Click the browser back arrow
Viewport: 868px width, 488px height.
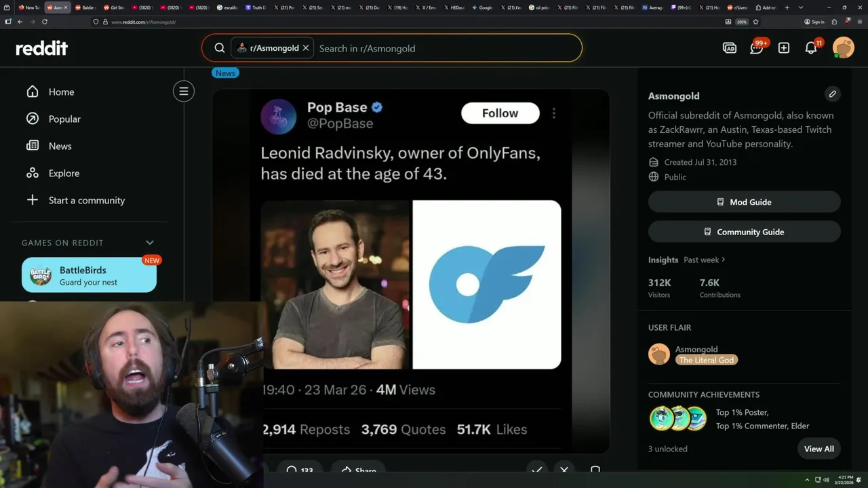20,22
